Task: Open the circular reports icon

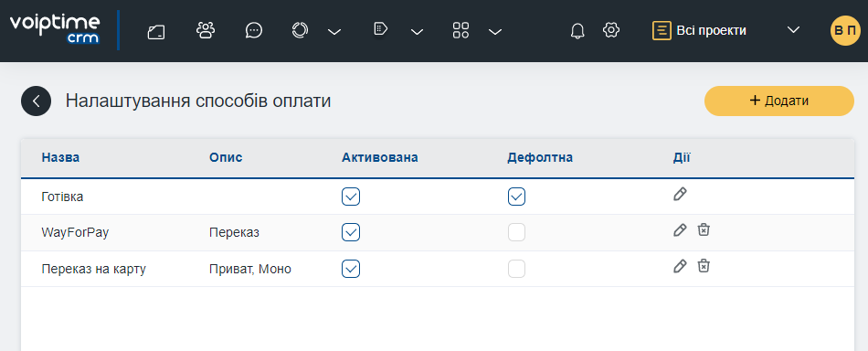Action: (x=300, y=30)
